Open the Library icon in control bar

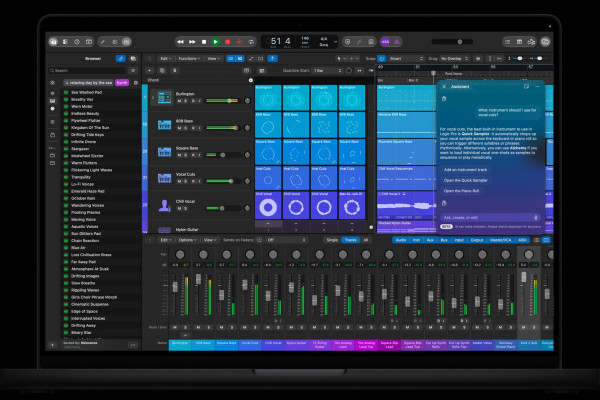(x=54, y=42)
